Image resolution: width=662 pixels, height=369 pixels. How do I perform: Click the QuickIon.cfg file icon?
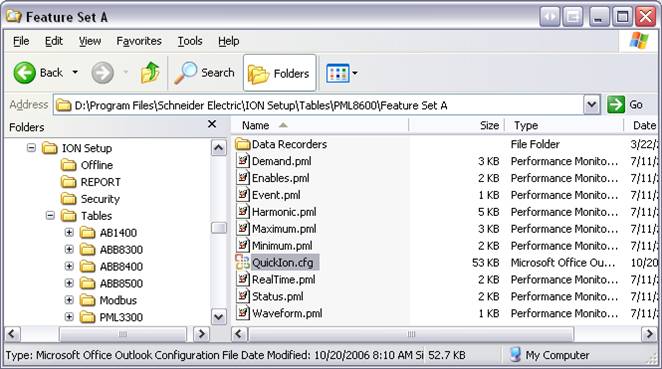pyautogui.click(x=243, y=262)
